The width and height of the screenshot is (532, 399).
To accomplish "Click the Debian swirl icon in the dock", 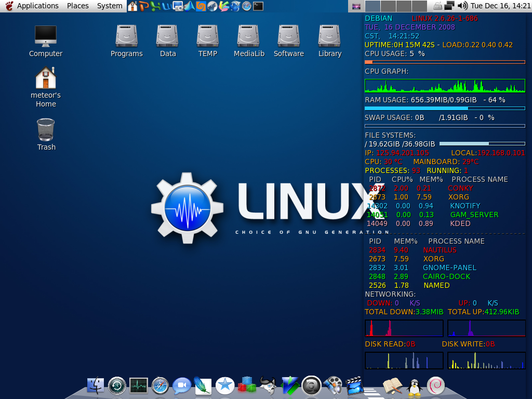I will tap(436, 386).
